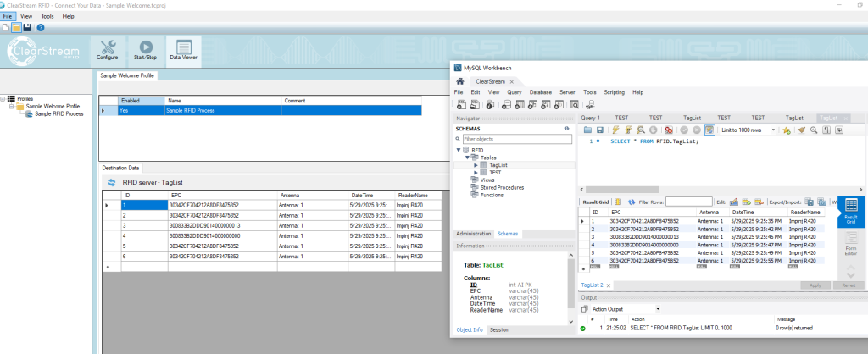The width and height of the screenshot is (868, 354).
Task: Click the blue help question mark icon
Action: tap(40, 28)
